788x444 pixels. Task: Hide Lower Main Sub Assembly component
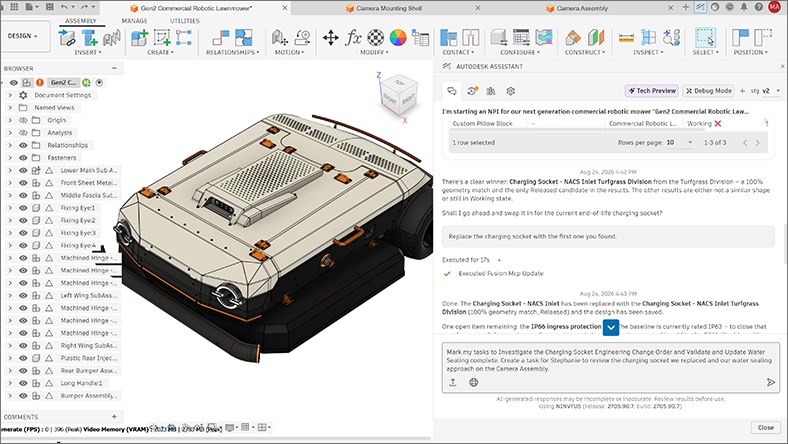pos(23,170)
